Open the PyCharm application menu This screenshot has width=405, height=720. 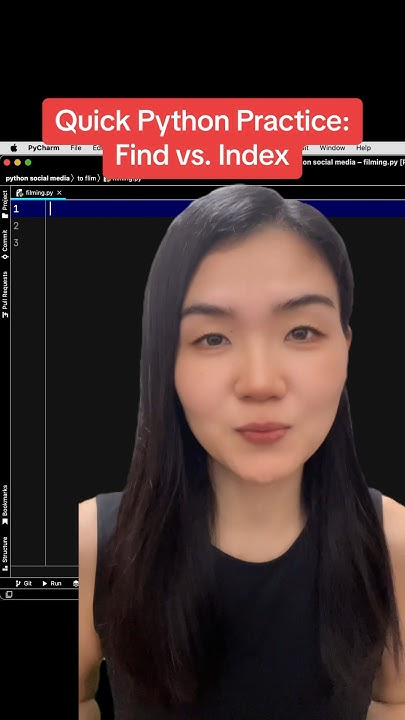[x=44, y=148]
